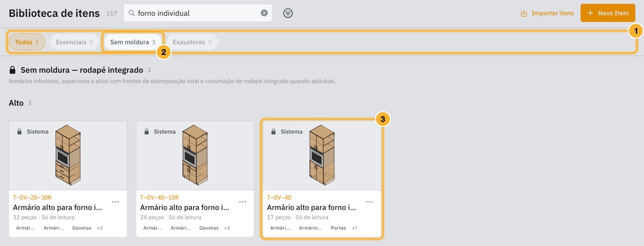Select the Essenciais tab
This screenshot has width=644, height=246.
75,42
